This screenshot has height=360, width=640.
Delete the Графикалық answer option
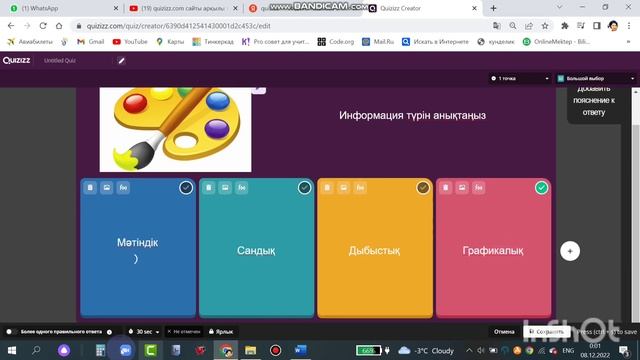(446, 187)
